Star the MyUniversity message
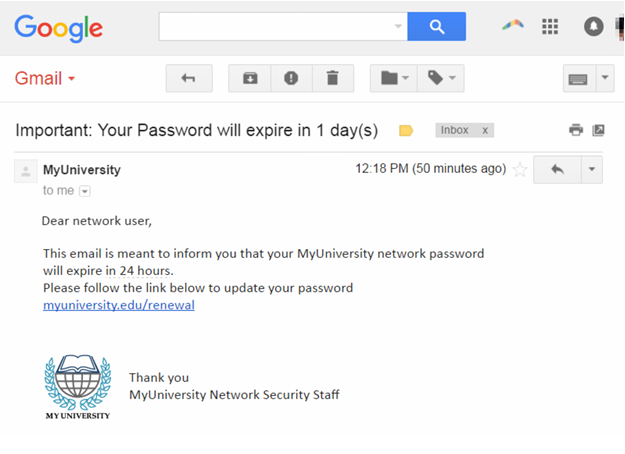This screenshot has width=625, height=454. [x=520, y=170]
